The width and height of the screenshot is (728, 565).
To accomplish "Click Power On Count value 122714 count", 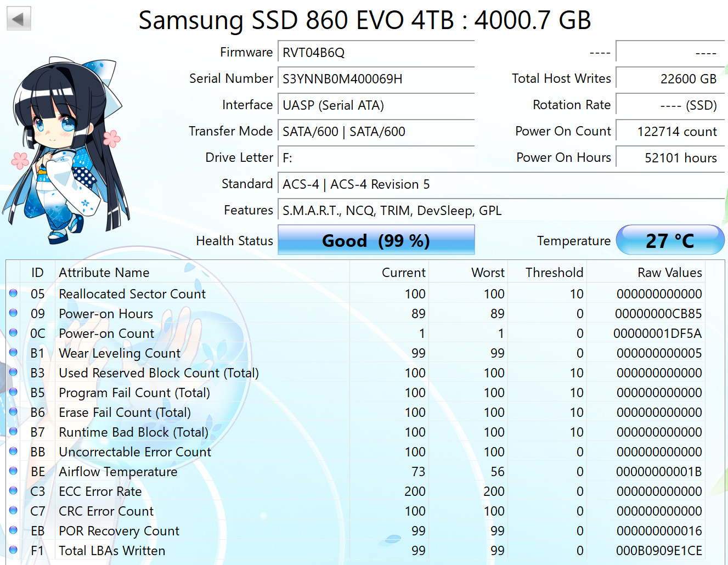I will click(670, 132).
